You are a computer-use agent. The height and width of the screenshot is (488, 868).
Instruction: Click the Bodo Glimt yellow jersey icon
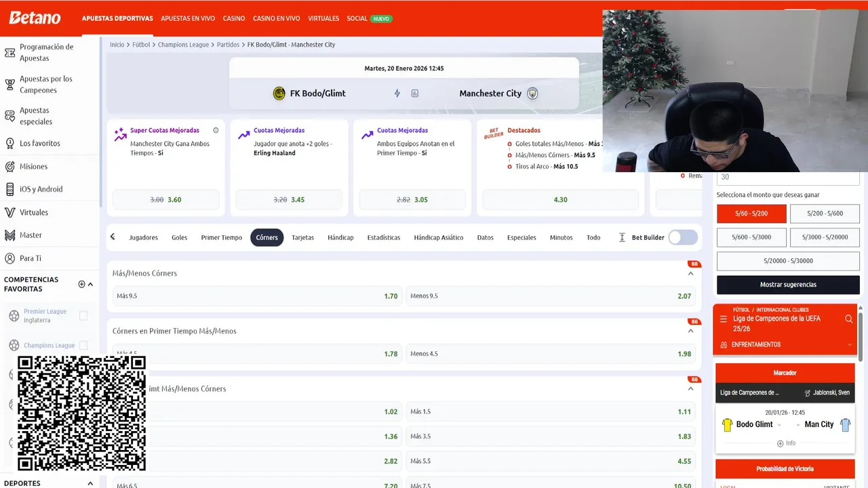pyautogui.click(x=727, y=424)
